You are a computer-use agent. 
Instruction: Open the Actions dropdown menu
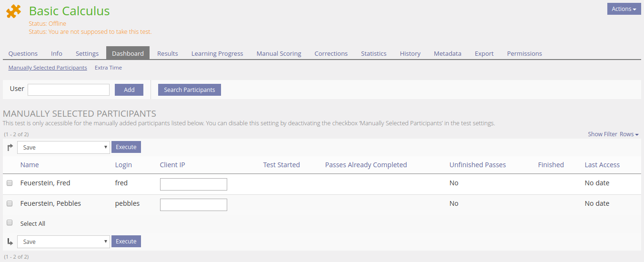click(x=624, y=9)
